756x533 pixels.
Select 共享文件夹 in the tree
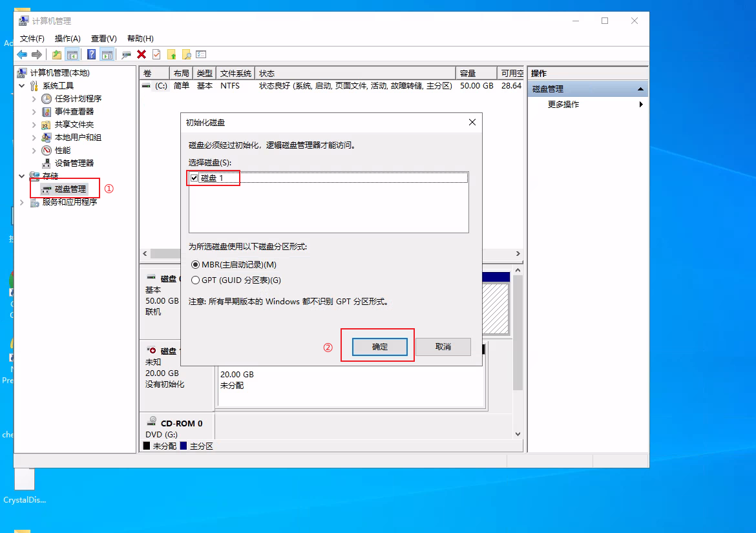(x=74, y=125)
